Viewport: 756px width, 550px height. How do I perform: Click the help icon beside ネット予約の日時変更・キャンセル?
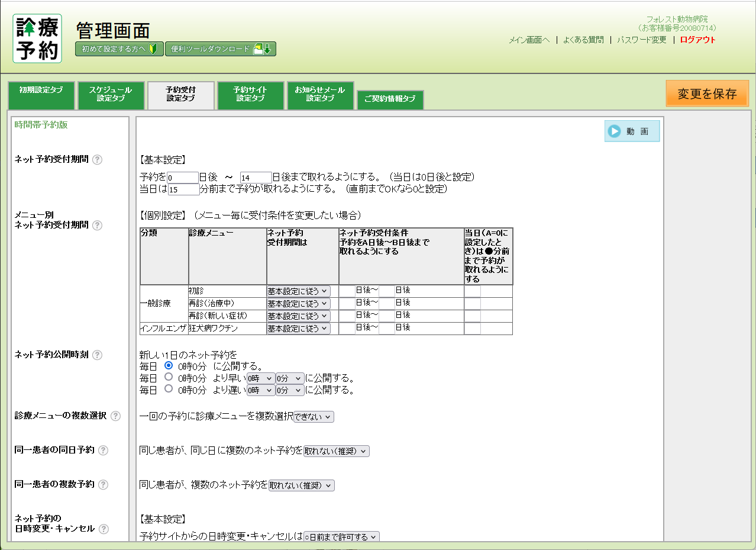pyautogui.click(x=104, y=529)
